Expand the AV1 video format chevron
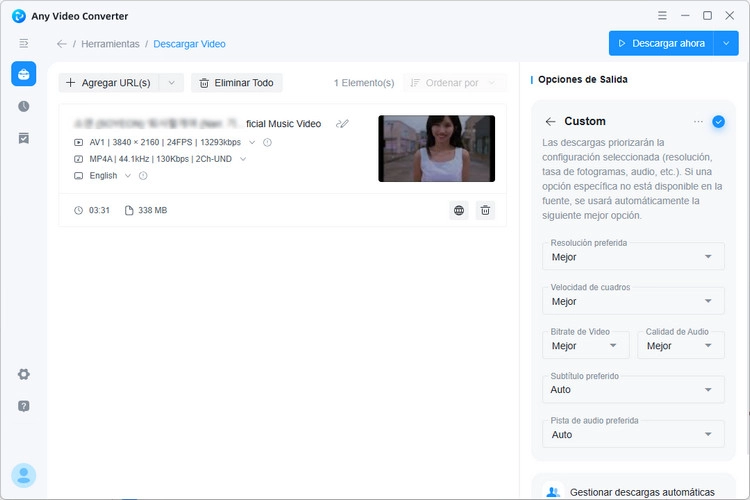Image resolution: width=750 pixels, height=500 pixels. pyautogui.click(x=252, y=142)
